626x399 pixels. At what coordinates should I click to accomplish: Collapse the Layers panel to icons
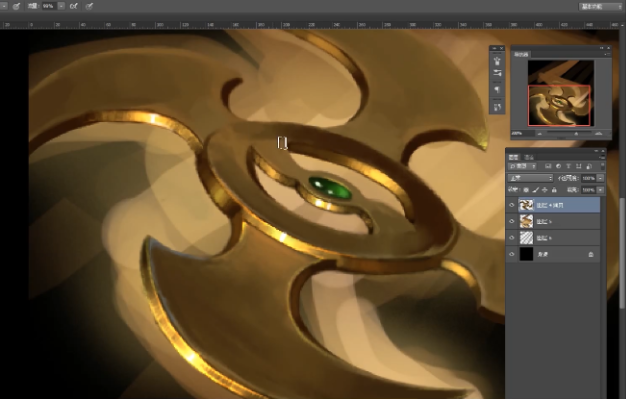click(597, 151)
